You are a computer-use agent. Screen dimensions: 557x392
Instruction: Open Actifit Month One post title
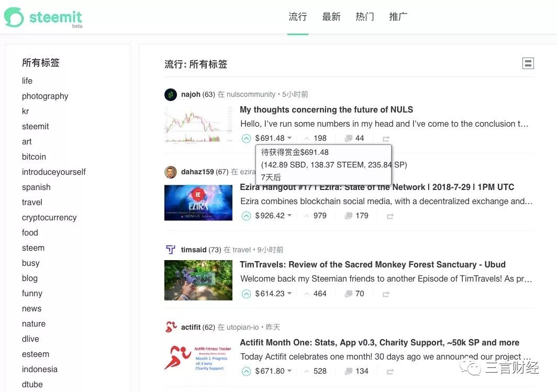(x=380, y=343)
